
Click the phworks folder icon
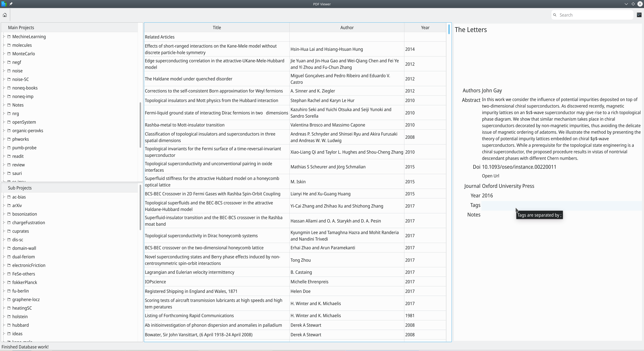(9, 139)
